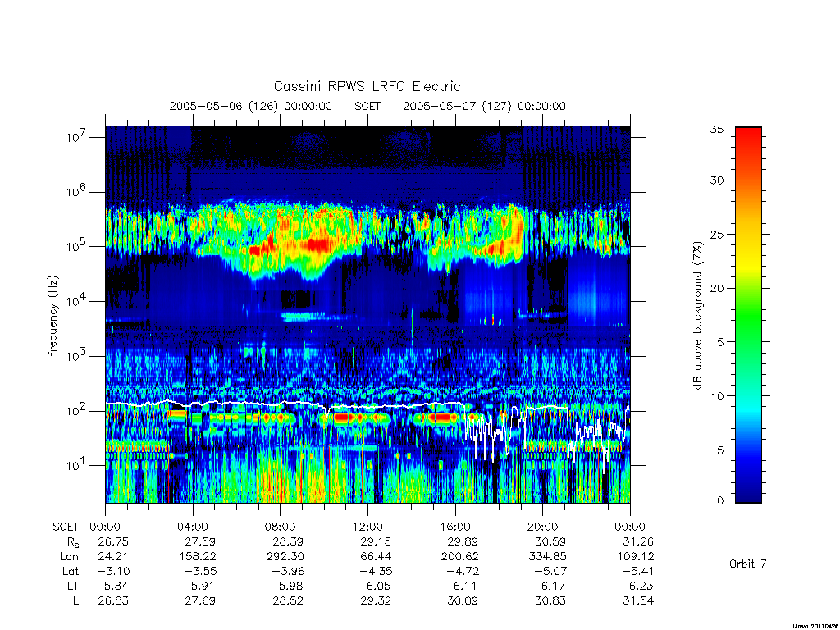The image size is (840, 630).
Task: Click the frequency tick label 10^5
Action: pyautogui.click(x=75, y=246)
